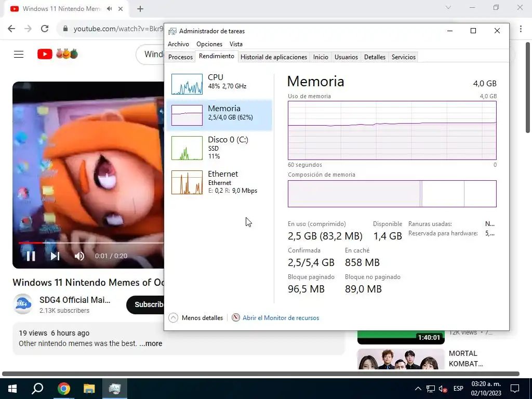Open File Explorer from taskbar
The image size is (532, 399).
89,389
